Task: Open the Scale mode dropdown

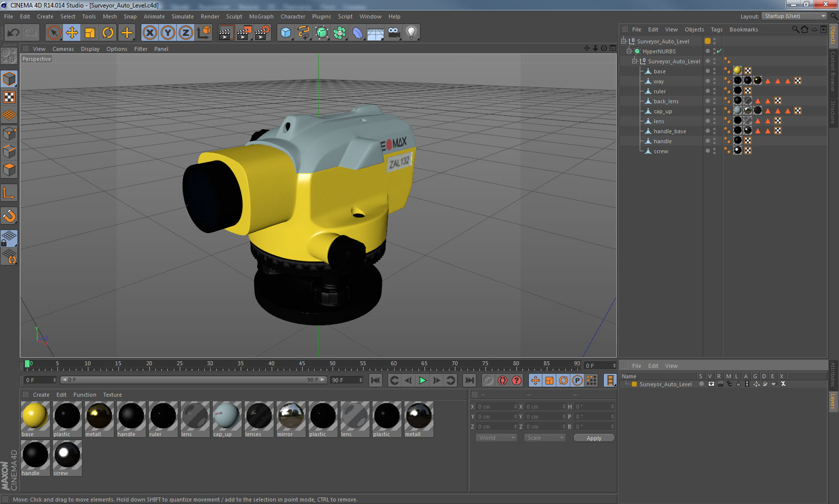Action: (544, 438)
